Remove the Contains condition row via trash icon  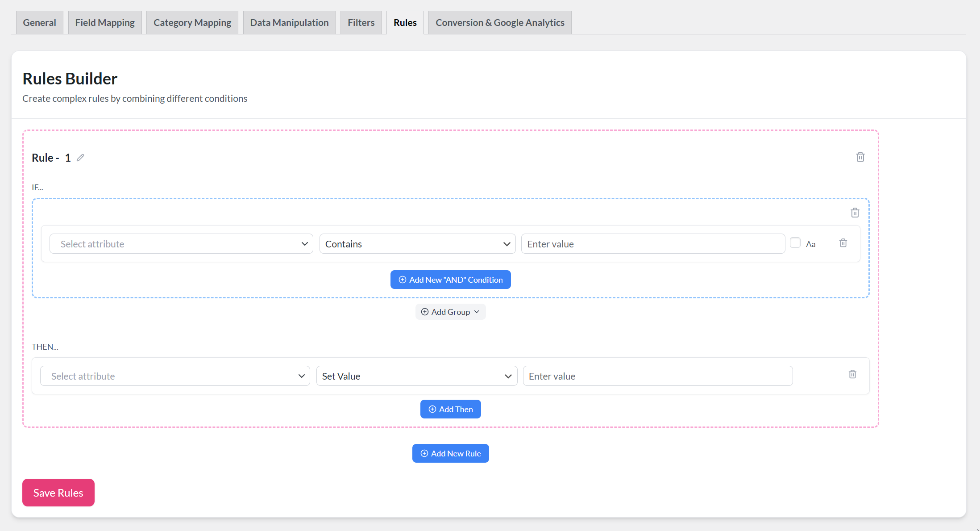(x=843, y=243)
